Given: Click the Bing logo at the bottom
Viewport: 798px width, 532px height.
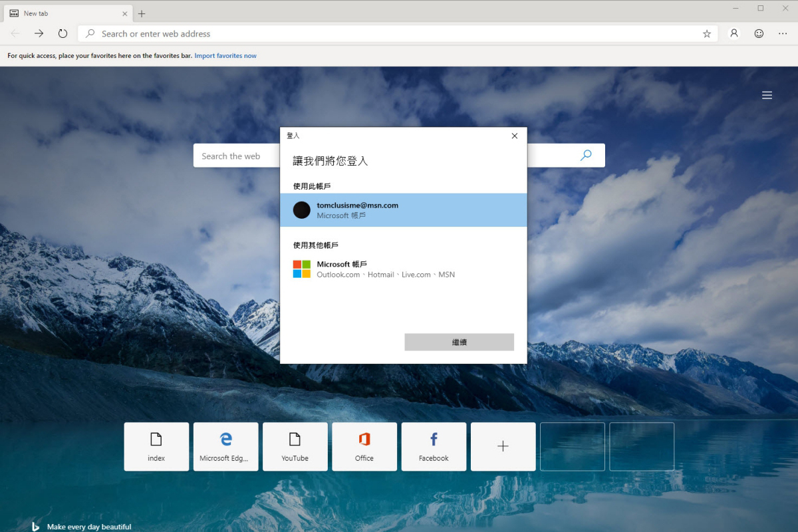Looking at the screenshot, I should [34, 525].
